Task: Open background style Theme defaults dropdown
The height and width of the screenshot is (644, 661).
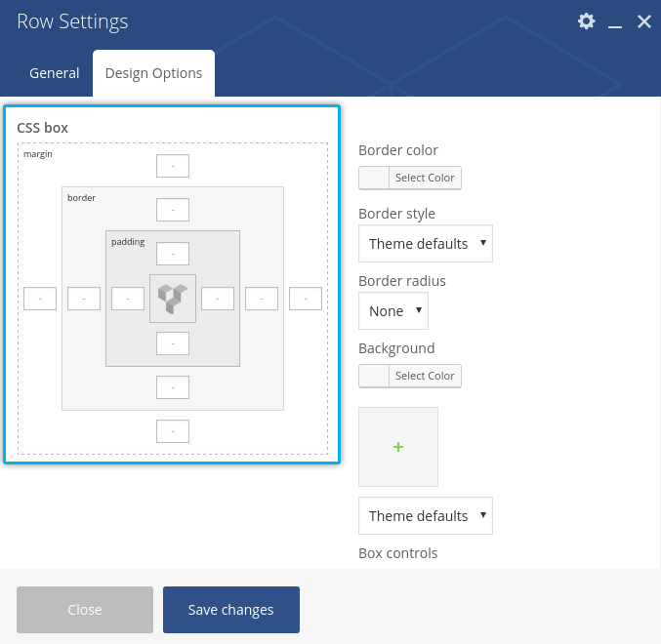Action: (425, 516)
